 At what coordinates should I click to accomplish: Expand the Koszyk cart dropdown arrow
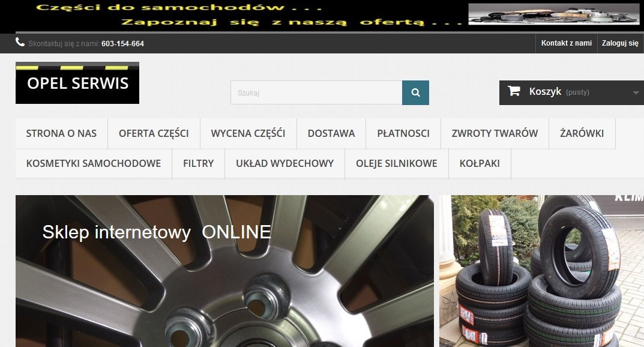pos(636,92)
